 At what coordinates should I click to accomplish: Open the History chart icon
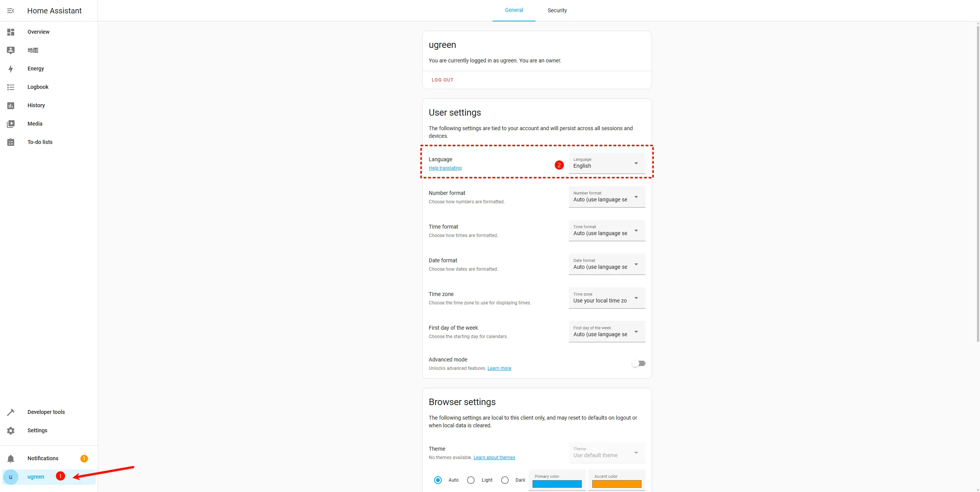point(11,106)
